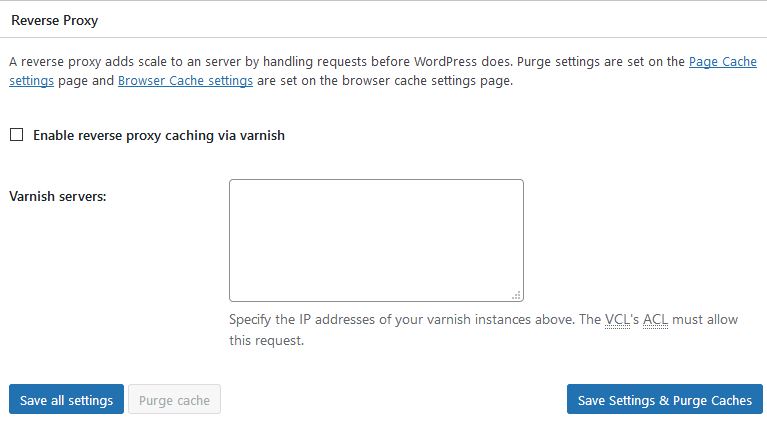Image resolution: width=767 pixels, height=442 pixels.
Task: Click the 'Enable reverse proxy caching via varnish' label
Action: [x=158, y=135]
